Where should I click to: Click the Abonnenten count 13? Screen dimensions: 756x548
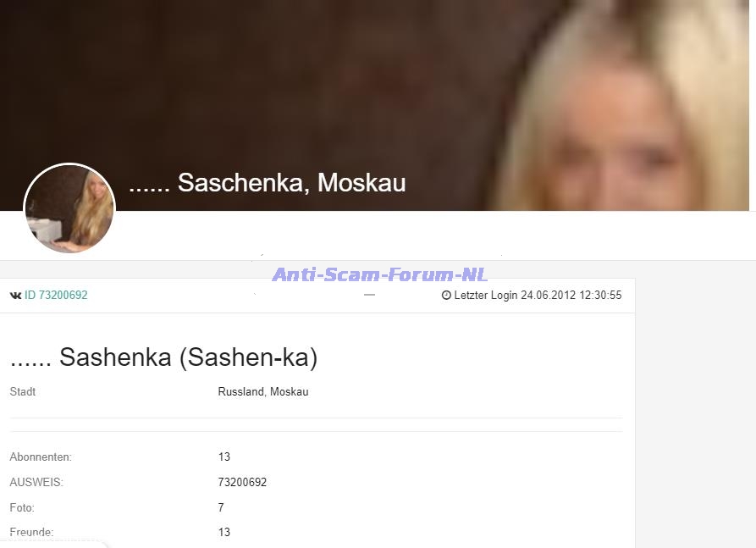point(224,457)
